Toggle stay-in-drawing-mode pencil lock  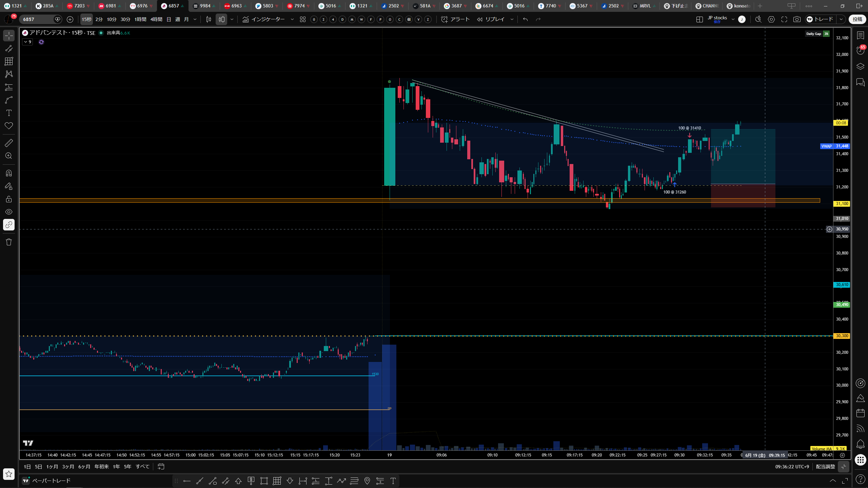(9, 186)
